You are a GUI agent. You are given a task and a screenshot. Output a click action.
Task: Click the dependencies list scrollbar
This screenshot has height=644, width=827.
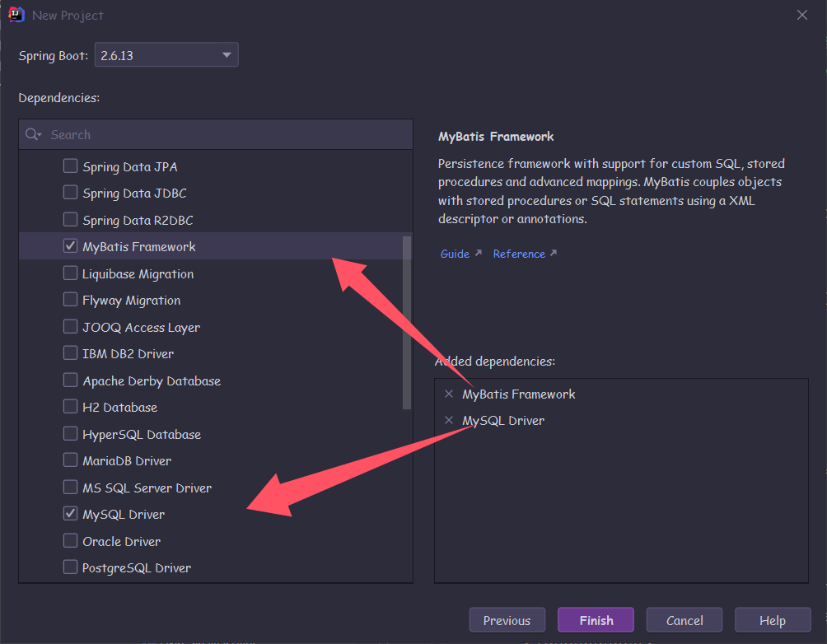coord(406,321)
